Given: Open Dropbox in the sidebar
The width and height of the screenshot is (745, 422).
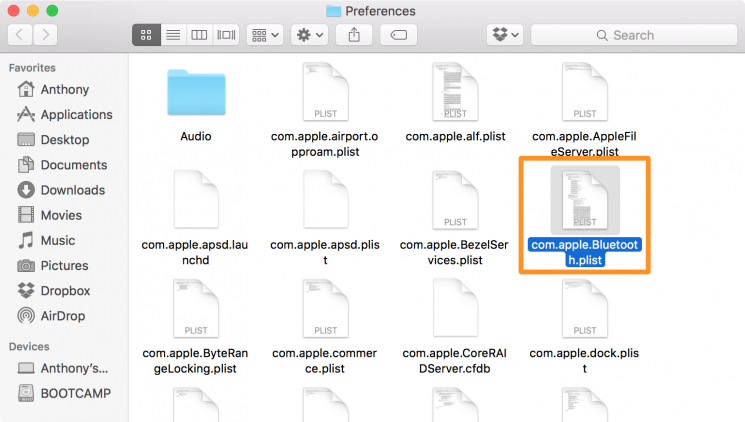Looking at the screenshot, I should (x=64, y=291).
